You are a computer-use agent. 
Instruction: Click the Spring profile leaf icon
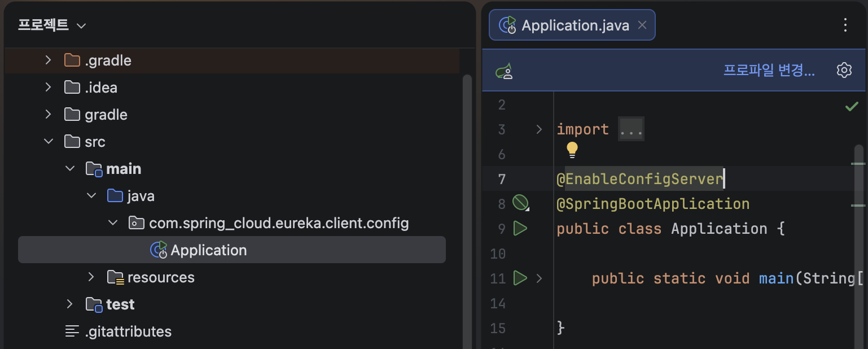(503, 71)
